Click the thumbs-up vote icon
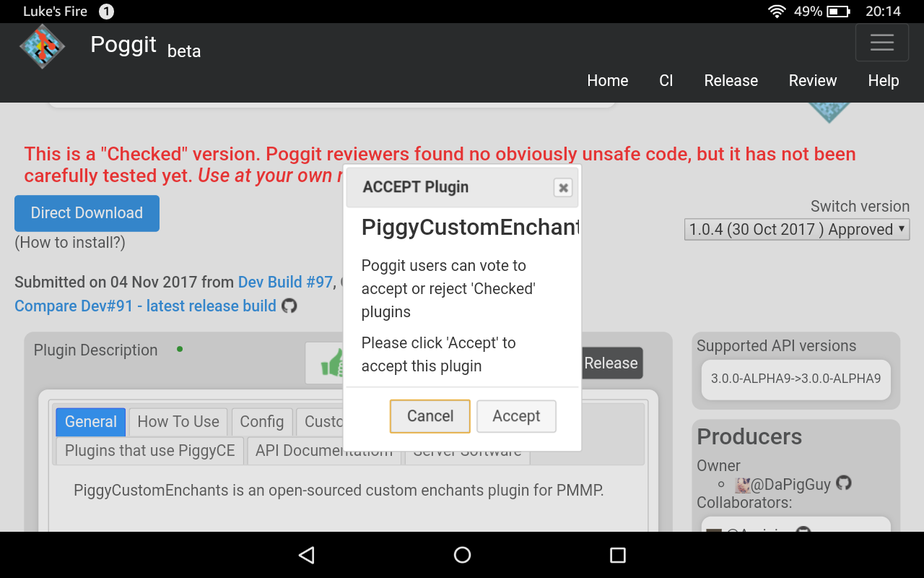Image resolution: width=924 pixels, height=578 pixels. (x=331, y=363)
